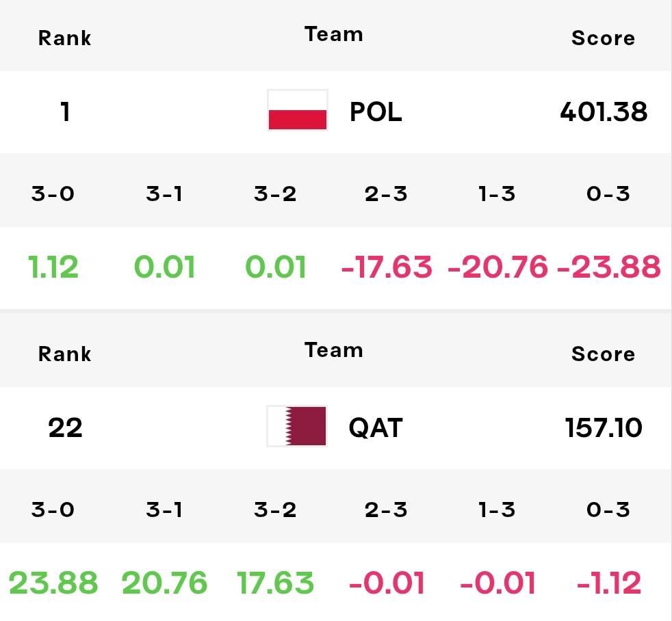Click Poland's 2-3 value -17.63
Viewport: 672px width, 621px height.
tap(386, 267)
